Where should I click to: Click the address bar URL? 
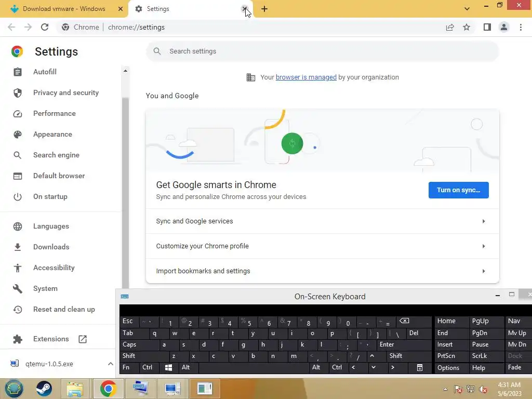pos(136,27)
